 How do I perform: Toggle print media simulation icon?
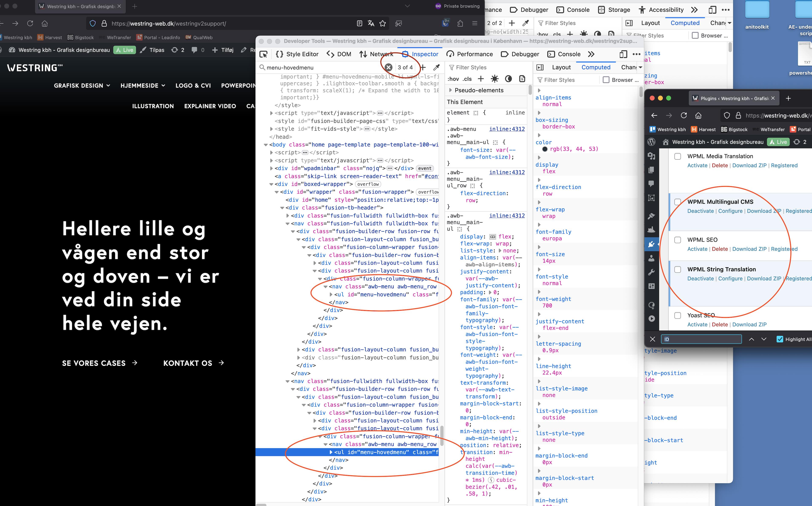(x=522, y=79)
